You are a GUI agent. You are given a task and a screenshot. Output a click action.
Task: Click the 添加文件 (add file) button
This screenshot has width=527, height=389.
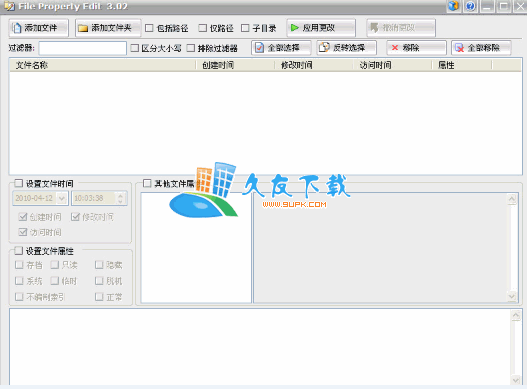pyautogui.click(x=39, y=28)
